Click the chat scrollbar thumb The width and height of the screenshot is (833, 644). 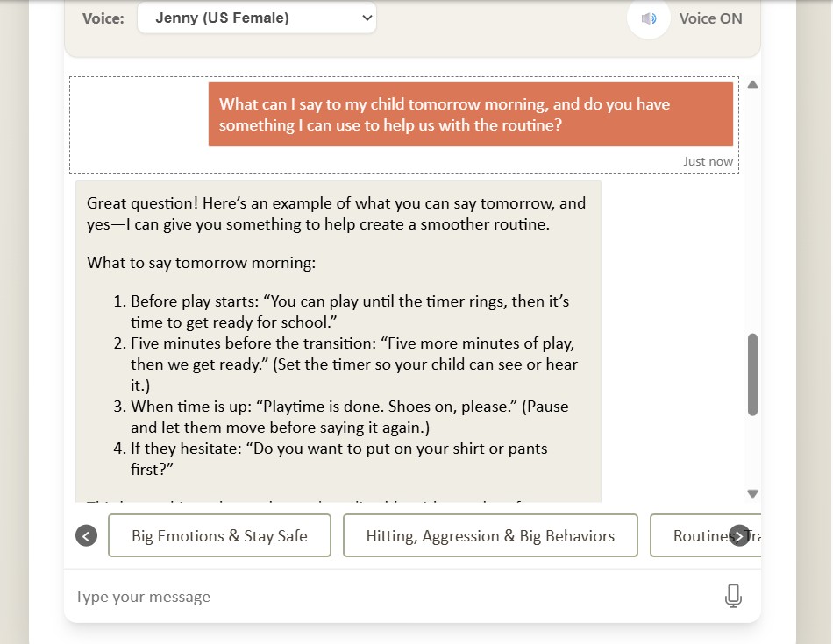click(752, 374)
